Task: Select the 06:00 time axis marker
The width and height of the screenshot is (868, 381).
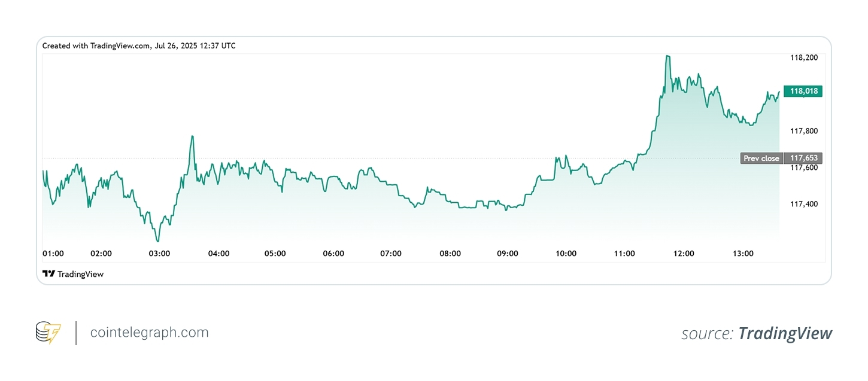Action: pyautogui.click(x=333, y=254)
